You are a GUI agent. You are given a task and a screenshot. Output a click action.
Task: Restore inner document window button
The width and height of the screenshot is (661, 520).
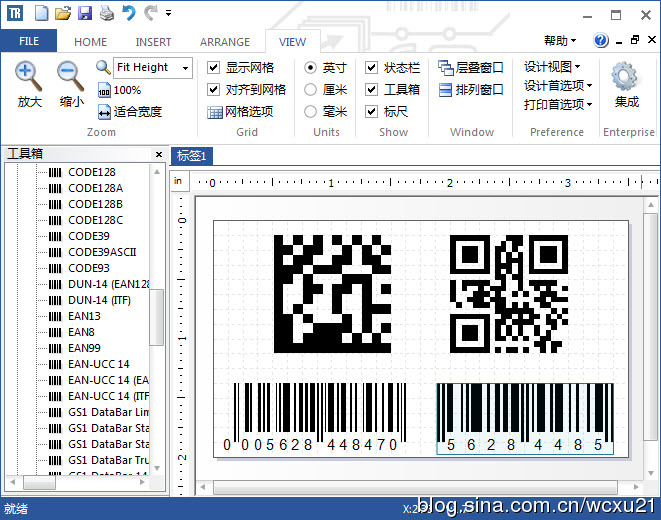point(635,40)
